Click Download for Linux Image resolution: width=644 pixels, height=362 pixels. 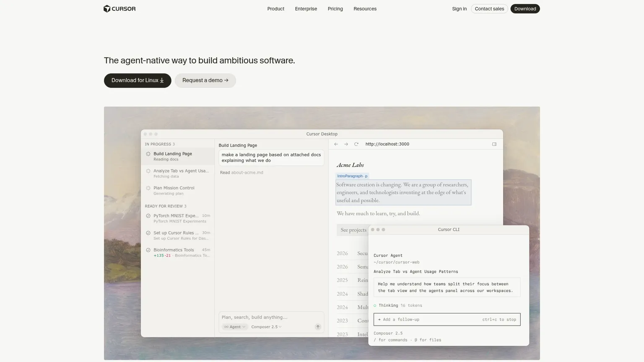coord(138,80)
